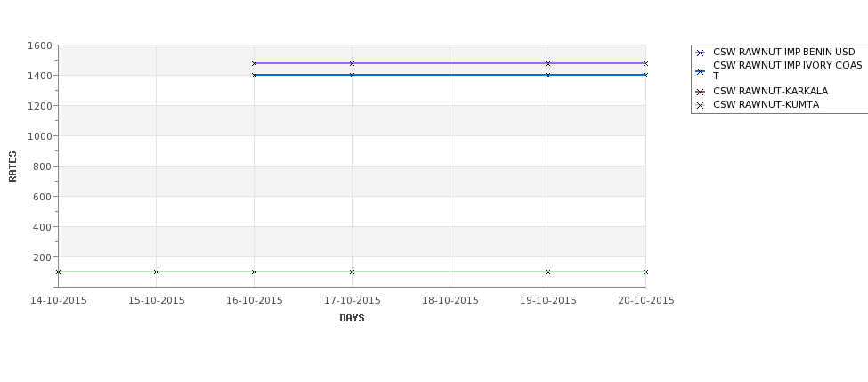The width and height of the screenshot is (868, 382).
Task: Select CSW RAWNUT IMP BENIN USD legend label
Action: coord(783,52)
